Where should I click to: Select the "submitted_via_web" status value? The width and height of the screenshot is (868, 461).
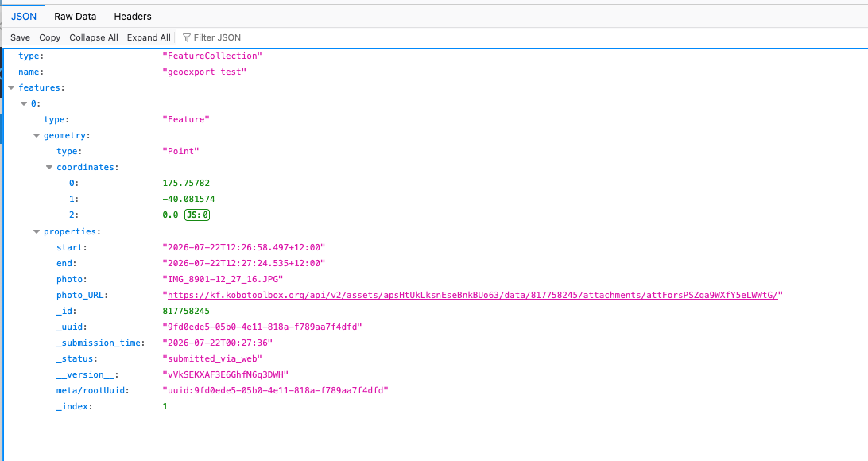pos(212,358)
